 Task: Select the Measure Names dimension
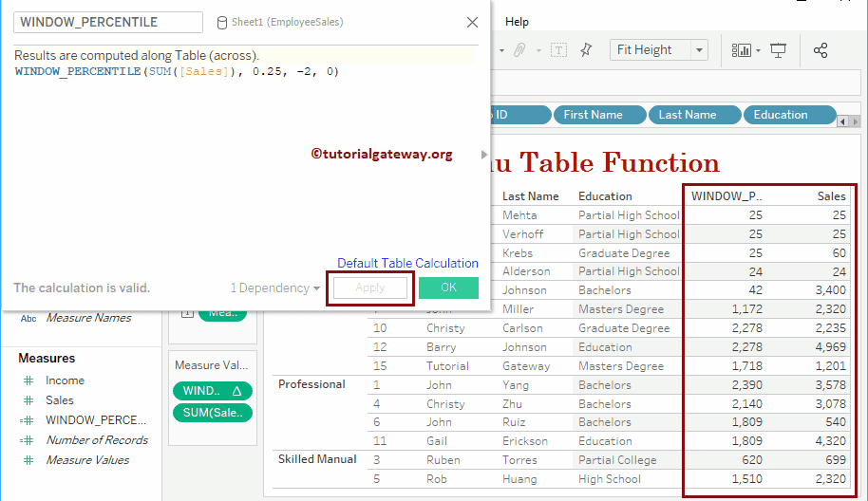[x=88, y=318]
